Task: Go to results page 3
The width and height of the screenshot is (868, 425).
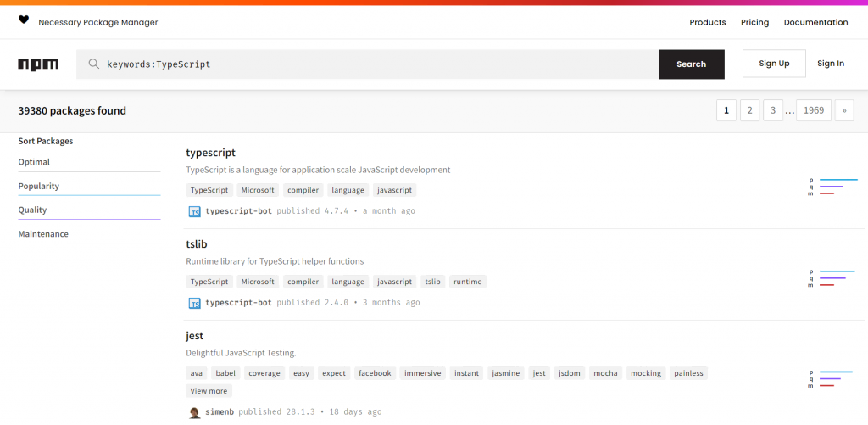Action: click(773, 110)
